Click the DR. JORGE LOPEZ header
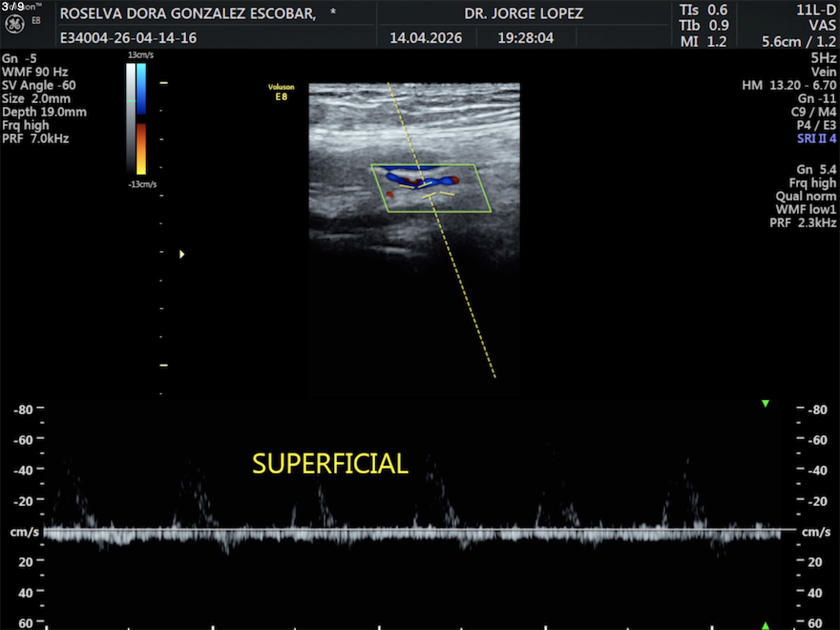Screen dimensions: 840x630 (524, 14)
